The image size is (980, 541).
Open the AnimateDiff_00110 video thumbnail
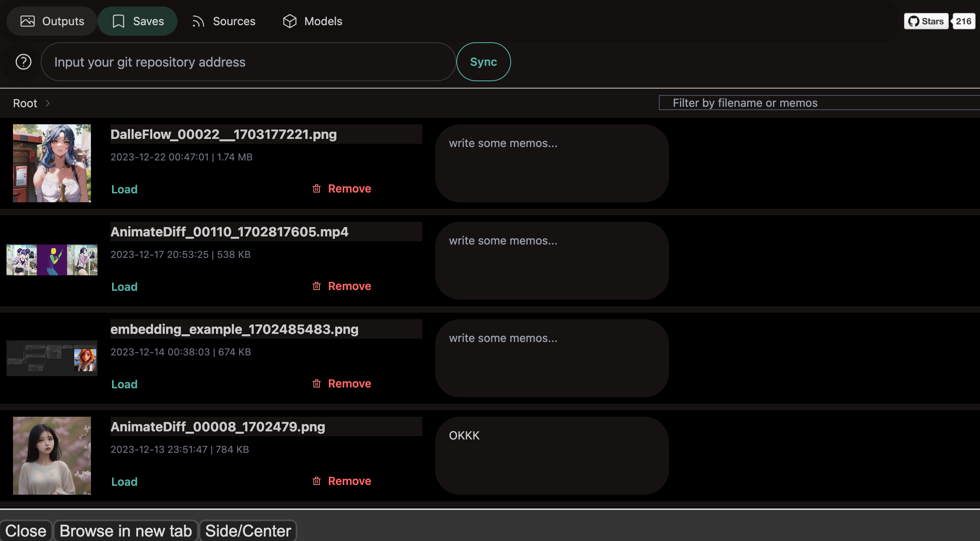pyautogui.click(x=52, y=260)
